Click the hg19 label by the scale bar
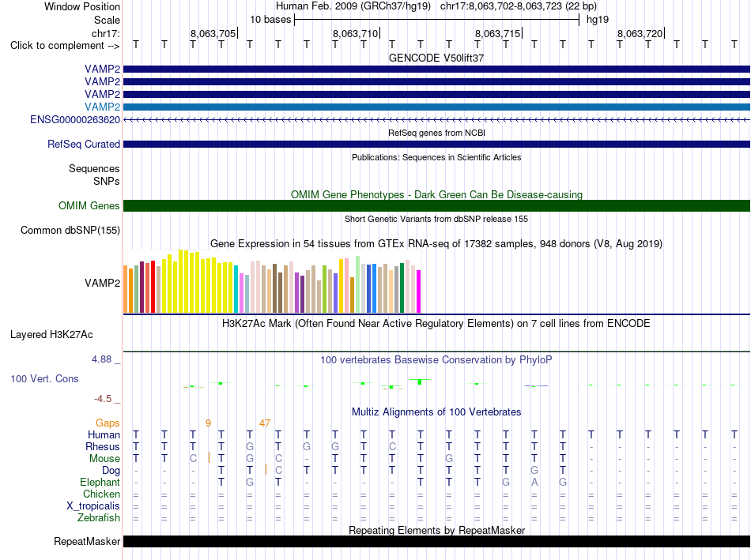 click(x=598, y=20)
